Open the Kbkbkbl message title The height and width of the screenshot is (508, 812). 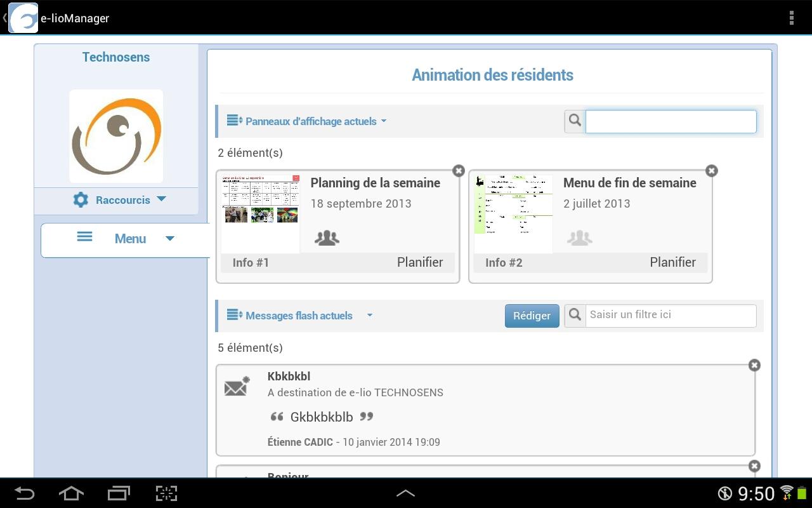pyautogui.click(x=289, y=376)
